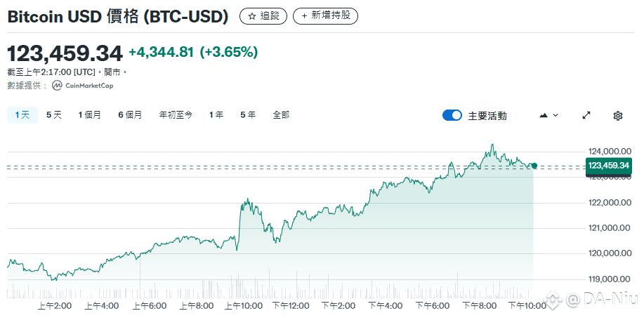Image resolution: width=644 pixels, height=318 pixels.
Task: Toggle the 主要活動 switch off
Action: (x=452, y=116)
